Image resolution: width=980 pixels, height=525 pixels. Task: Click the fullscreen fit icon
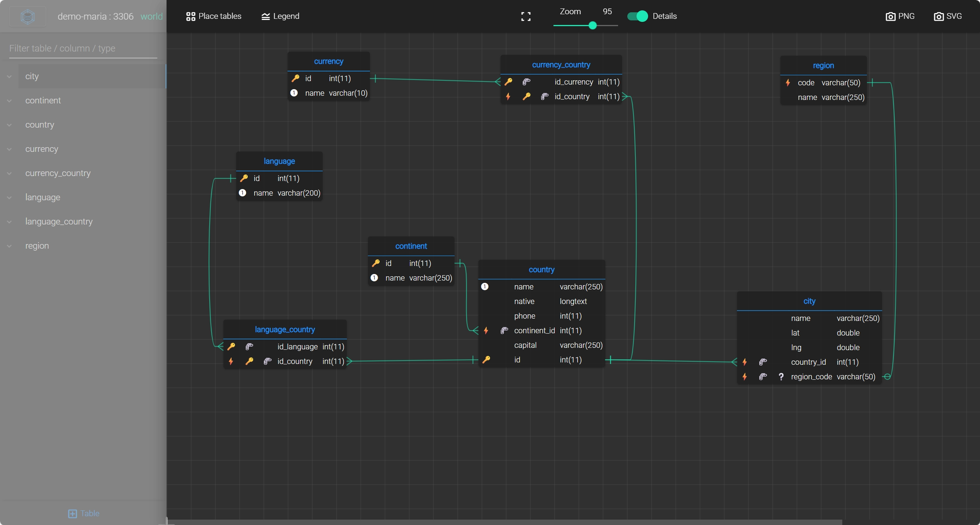[526, 16]
